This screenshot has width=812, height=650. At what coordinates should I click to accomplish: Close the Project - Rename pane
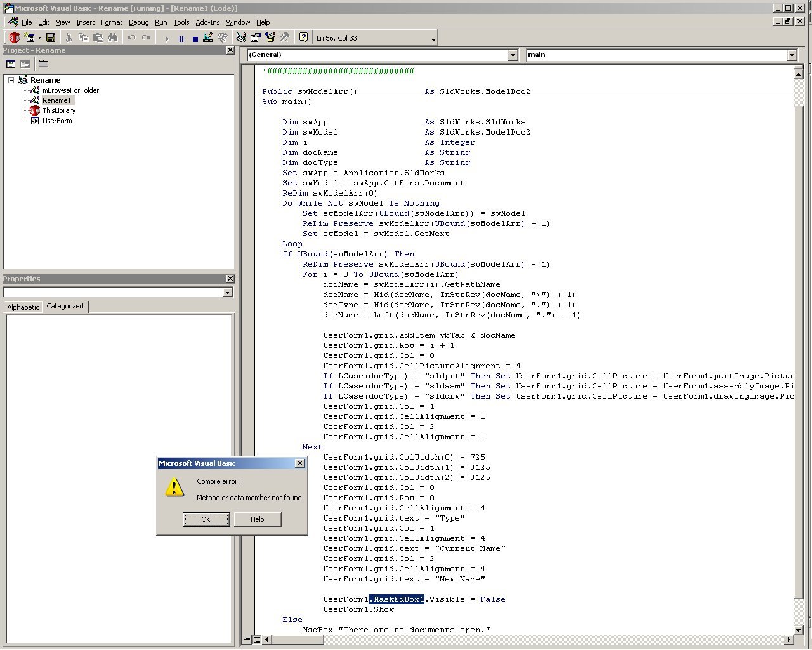click(230, 50)
